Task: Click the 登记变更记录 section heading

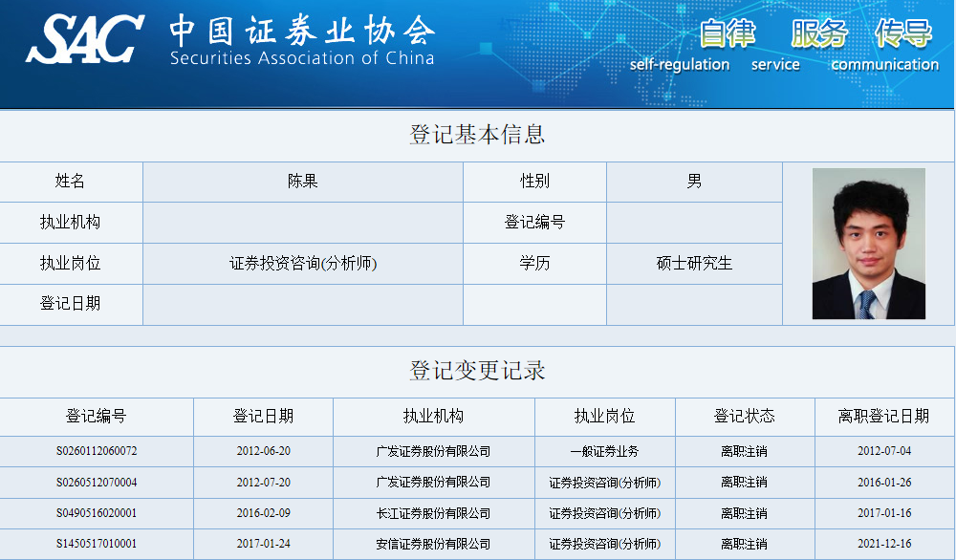Action: click(x=477, y=371)
